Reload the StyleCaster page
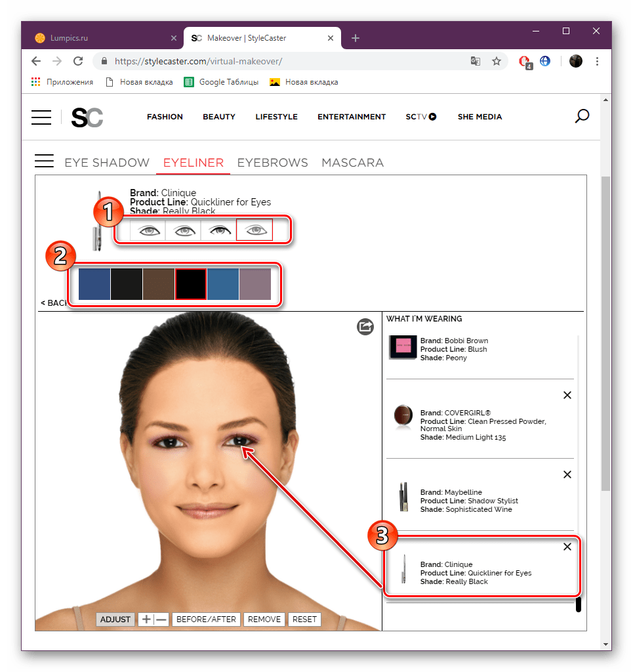The image size is (633, 672). point(78,61)
